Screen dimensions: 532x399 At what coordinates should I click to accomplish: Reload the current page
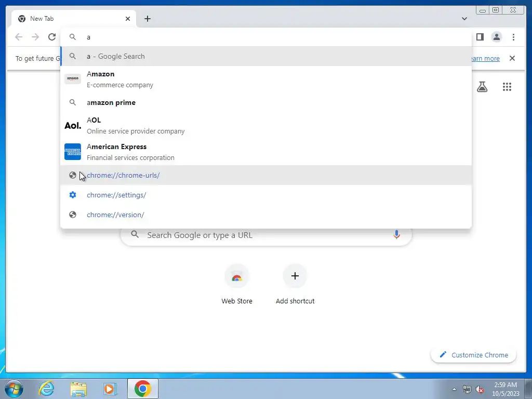coord(52,37)
